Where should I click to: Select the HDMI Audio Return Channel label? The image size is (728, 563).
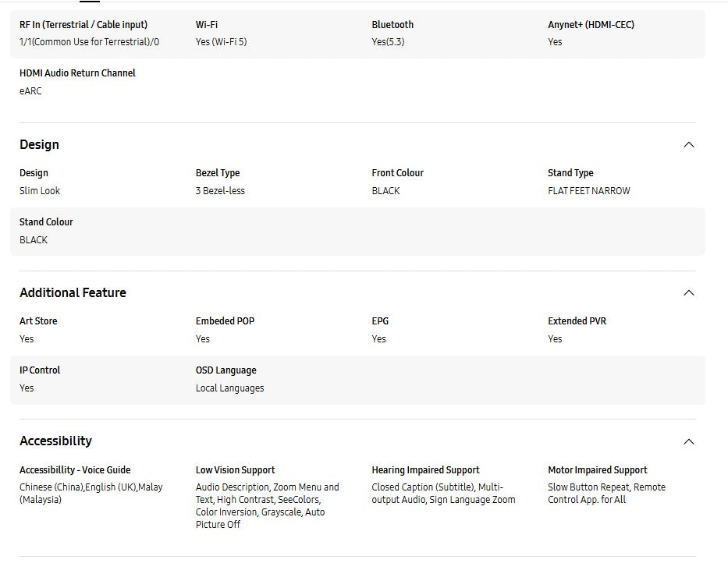77,73
